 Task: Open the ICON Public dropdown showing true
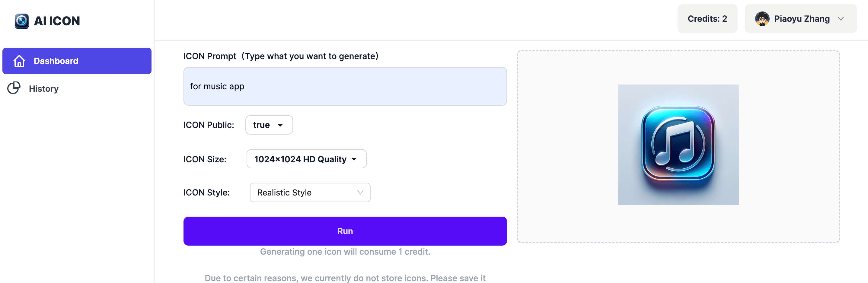point(269,125)
